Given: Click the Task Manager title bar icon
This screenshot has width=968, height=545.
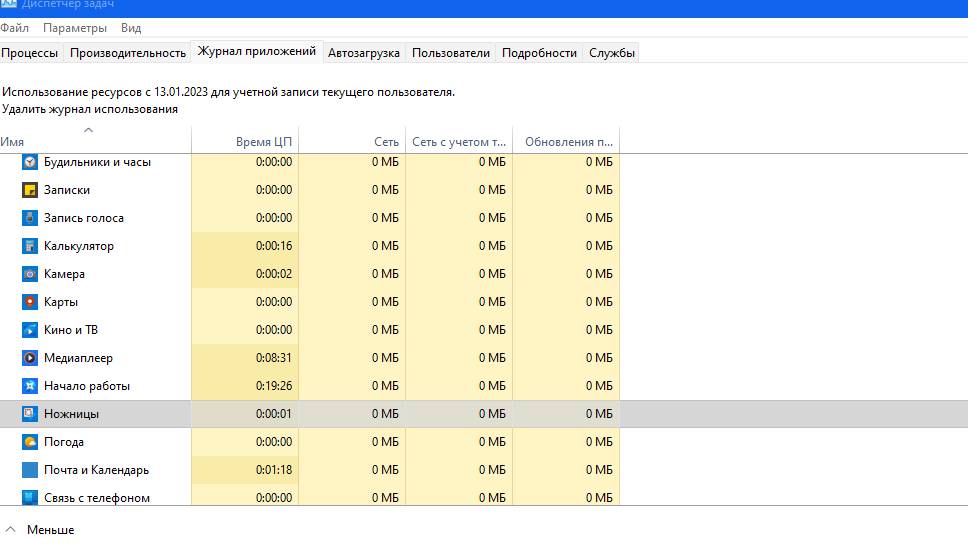Looking at the screenshot, I should click(x=9, y=4).
